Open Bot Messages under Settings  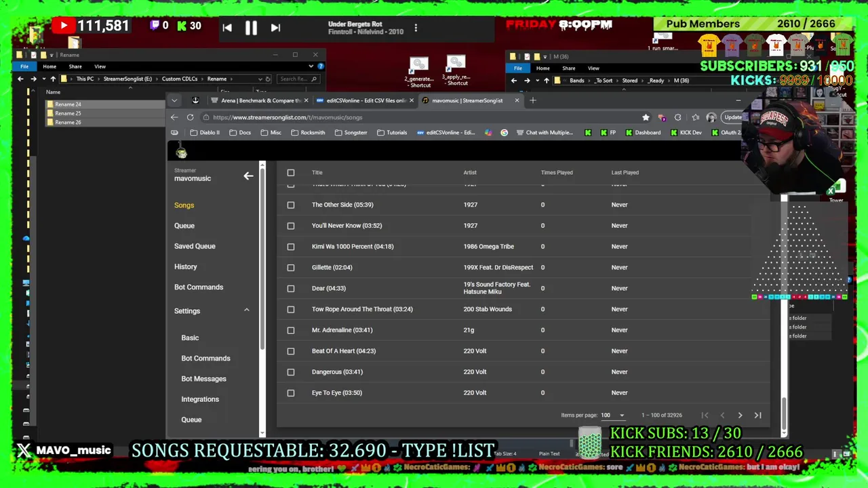pyautogui.click(x=203, y=379)
